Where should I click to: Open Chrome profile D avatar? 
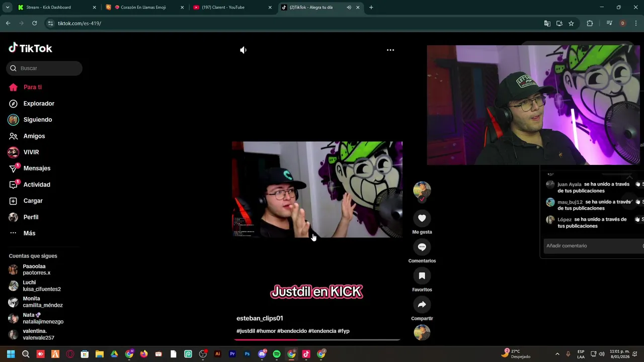pyautogui.click(x=623, y=23)
